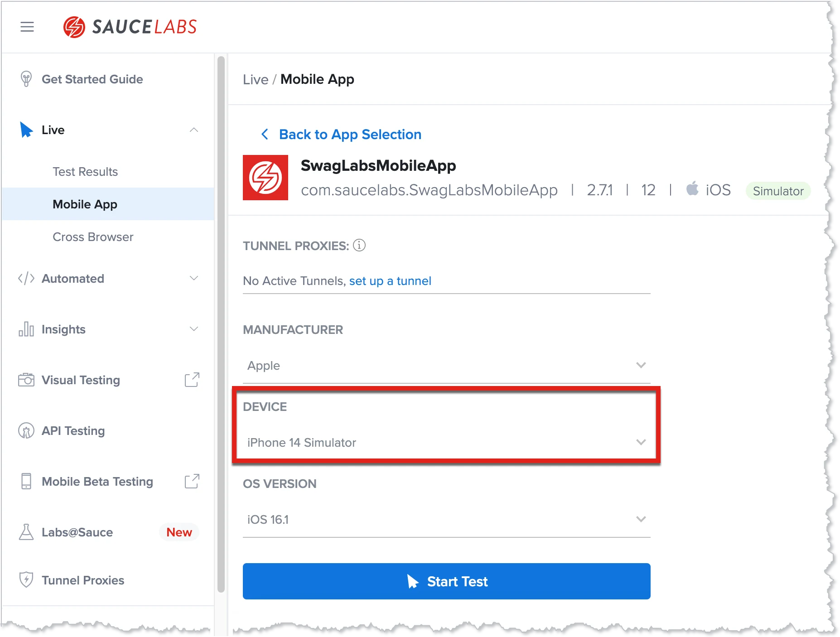Open Tunnel Proxies from the sidebar
840x637 pixels.
click(83, 580)
